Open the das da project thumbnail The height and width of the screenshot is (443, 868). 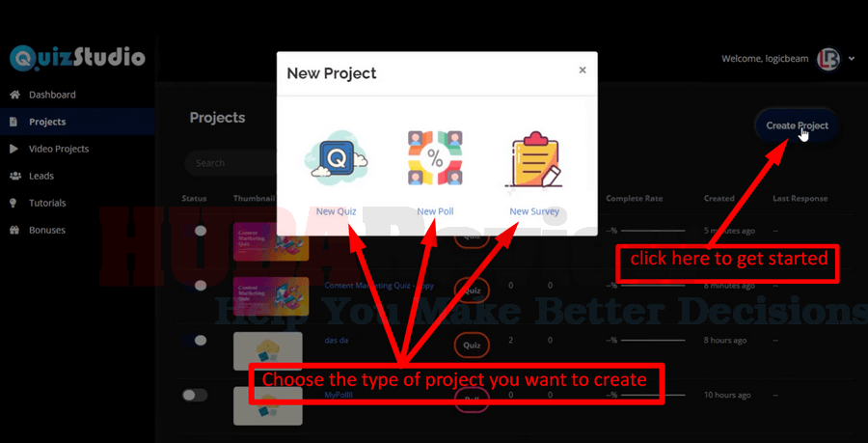[x=268, y=351]
